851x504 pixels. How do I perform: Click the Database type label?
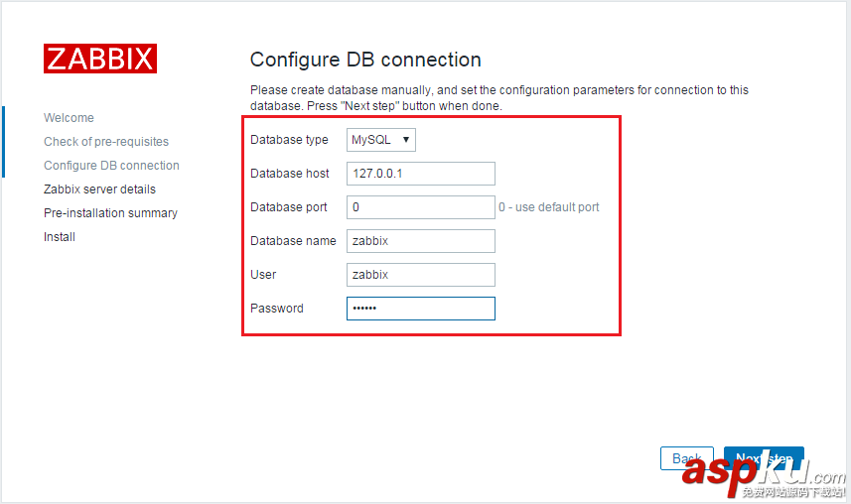tap(289, 140)
